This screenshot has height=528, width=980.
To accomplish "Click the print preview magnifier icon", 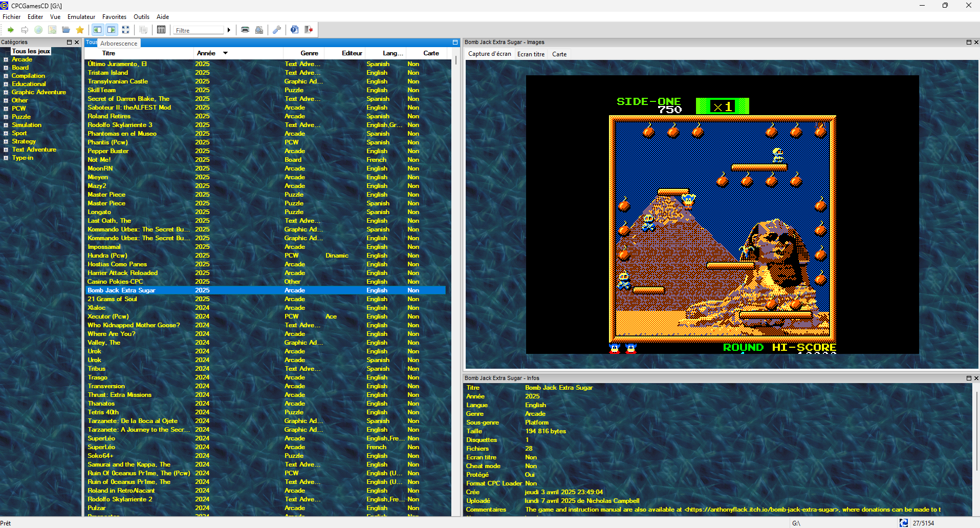I will [x=259, y=30].
